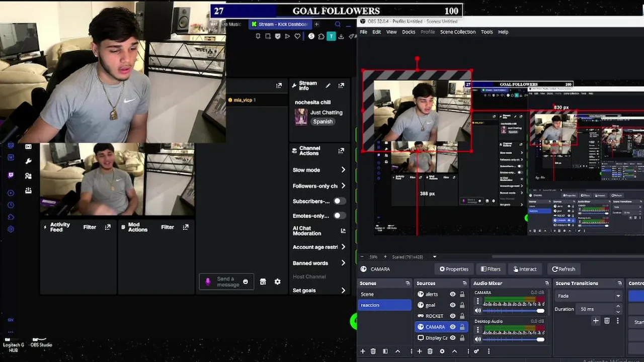Pop out the Mod Actions panel
The image size is (644, 362).
[x=186, y=227]
